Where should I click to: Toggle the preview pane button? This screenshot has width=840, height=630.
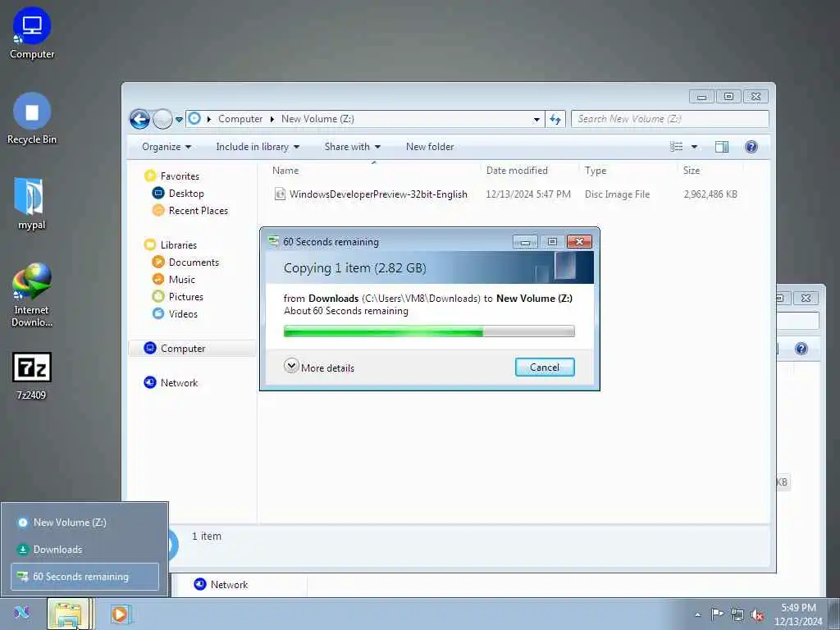pyautogui.click(x=722, y=147)
